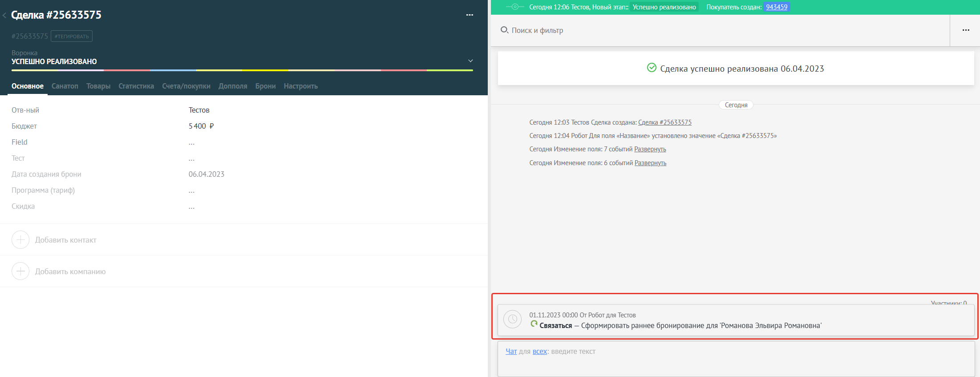Open the three-dot menu beside the feed search
This screenshot has height=377, width=980.
click(x=965, y=30)
